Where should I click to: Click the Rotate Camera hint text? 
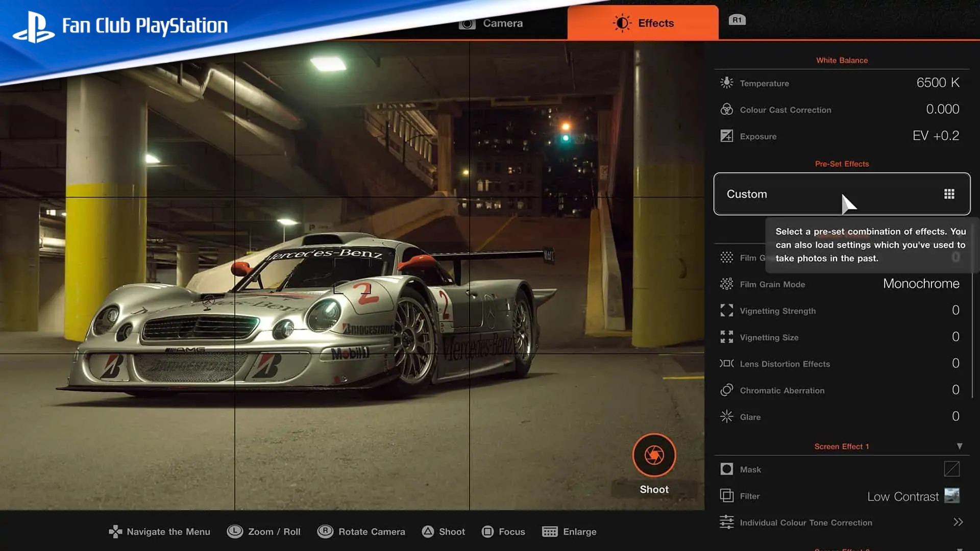point(372,532)
